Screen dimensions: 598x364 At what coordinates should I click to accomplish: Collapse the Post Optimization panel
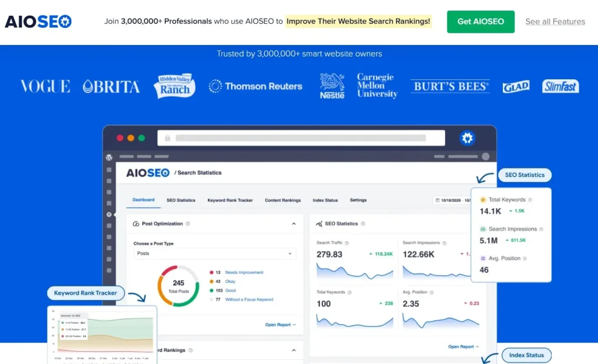click(294, 223)
